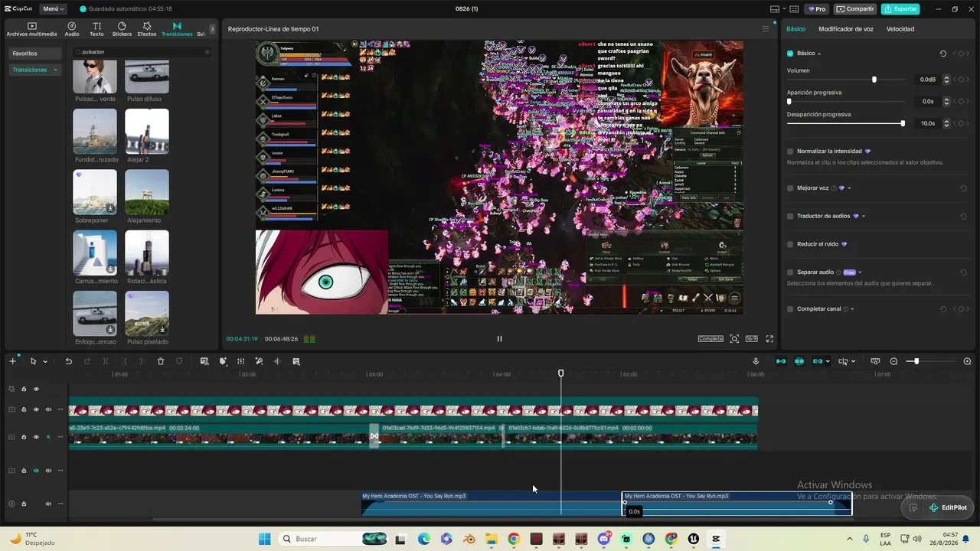Zoom in the timeline

967,361
